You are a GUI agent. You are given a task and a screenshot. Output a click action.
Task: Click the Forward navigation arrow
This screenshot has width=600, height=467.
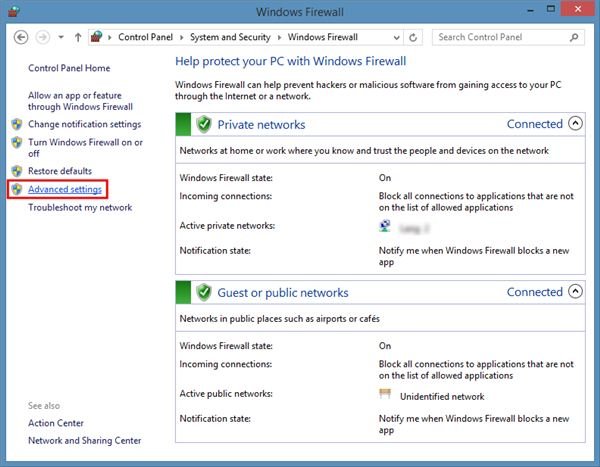click(x=42, y=38)
